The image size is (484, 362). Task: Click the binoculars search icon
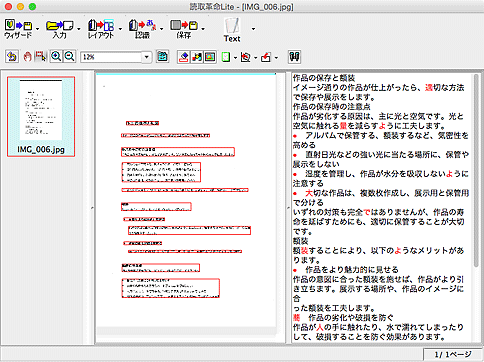(294, 57)
